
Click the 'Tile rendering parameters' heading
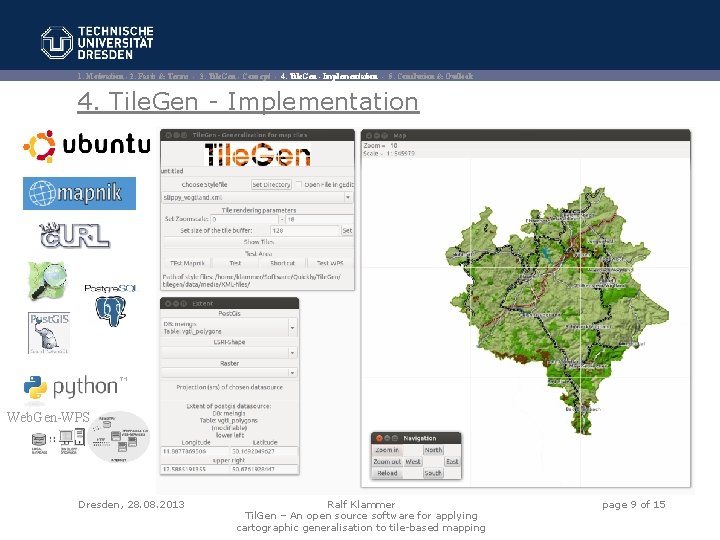[259, 210]
